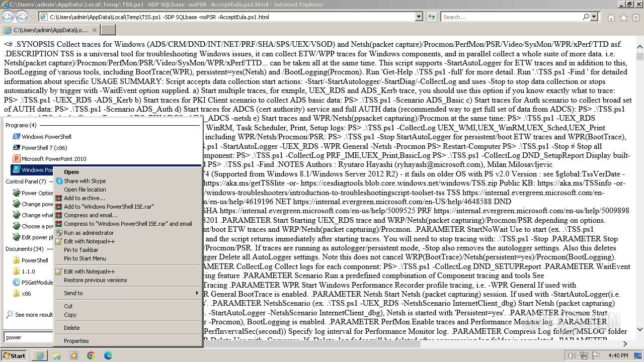Choose Pin to Taskbar

[127, 250]
